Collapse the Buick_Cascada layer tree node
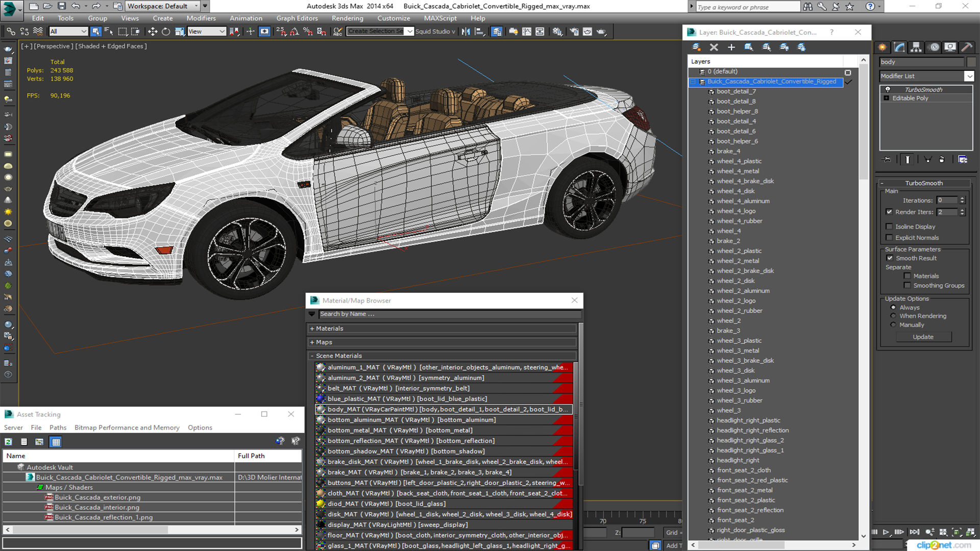 click(693, 82)
